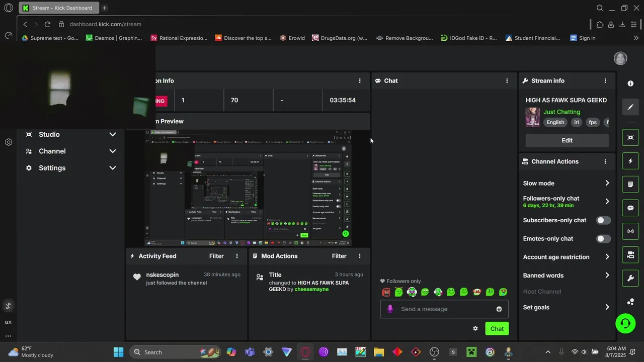Open Erowid bookmark
Screen dimensions: 644x362
tap(292, 38)
